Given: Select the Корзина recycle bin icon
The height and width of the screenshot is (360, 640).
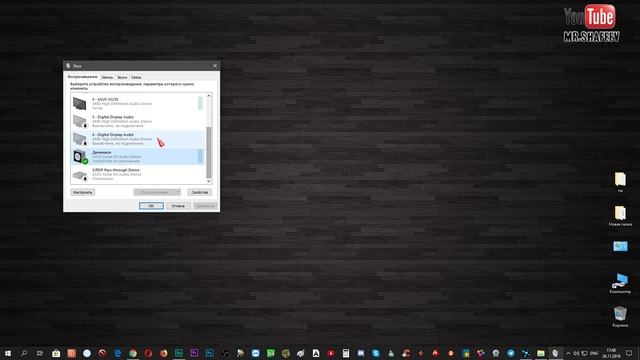Looking at the screenshot, I should pos(620,317).
